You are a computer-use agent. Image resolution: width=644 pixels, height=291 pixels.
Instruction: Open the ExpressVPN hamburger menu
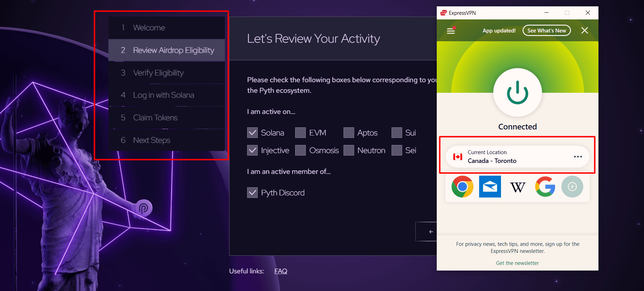(451, 31)
